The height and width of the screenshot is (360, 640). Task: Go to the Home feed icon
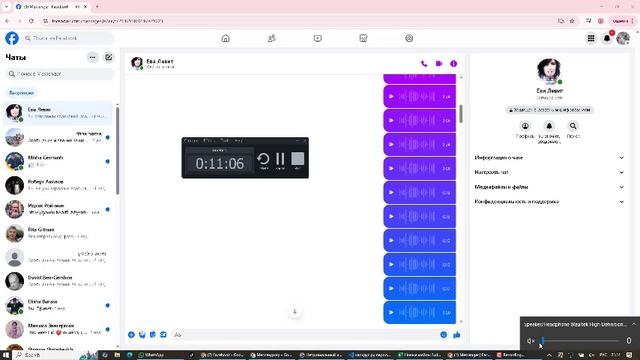[x=225, y=38]
